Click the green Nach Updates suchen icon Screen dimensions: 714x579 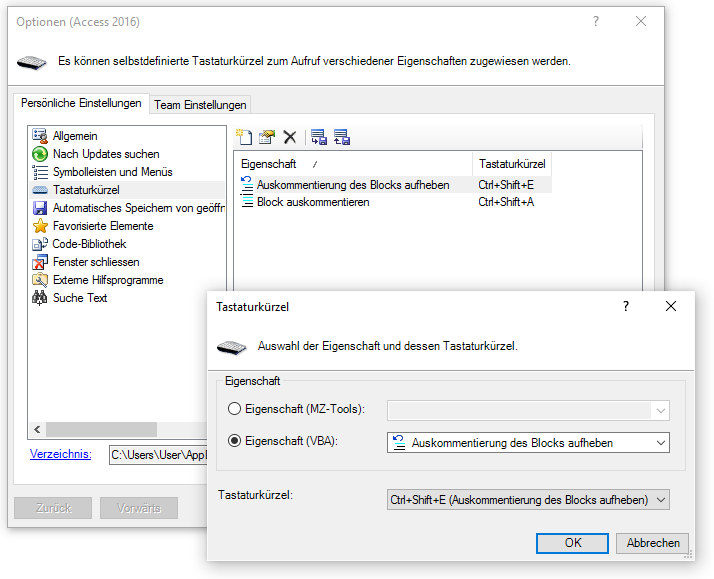40,154
